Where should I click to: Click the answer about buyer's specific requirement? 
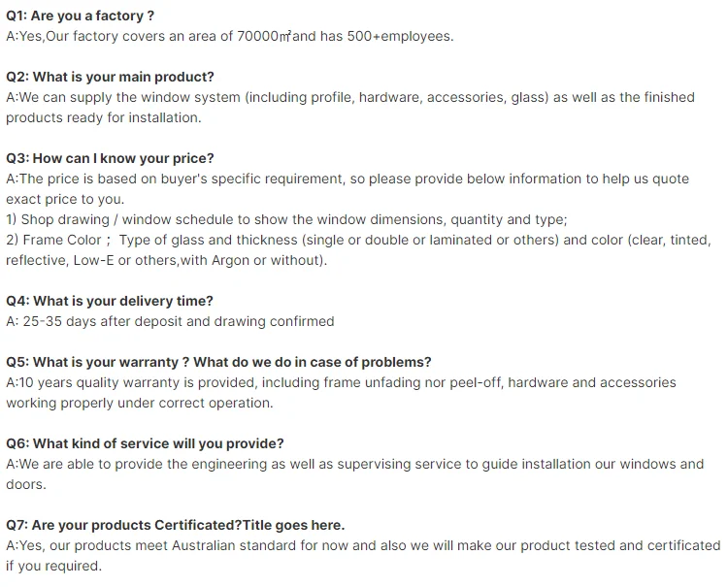347,179
